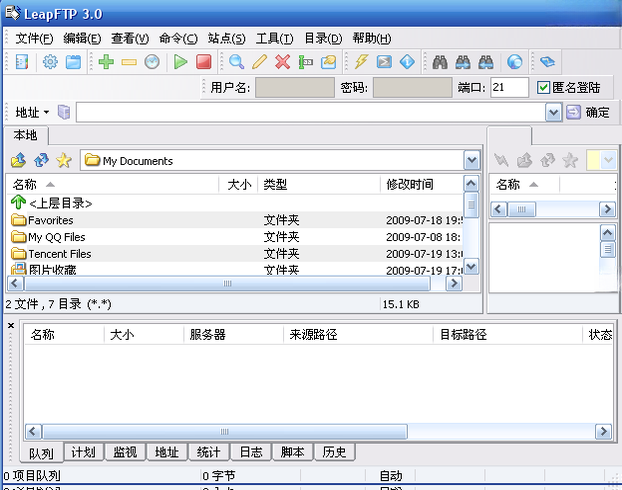Click the rename file icon
The width and height of the screenshot is (622, 490).
305,62
